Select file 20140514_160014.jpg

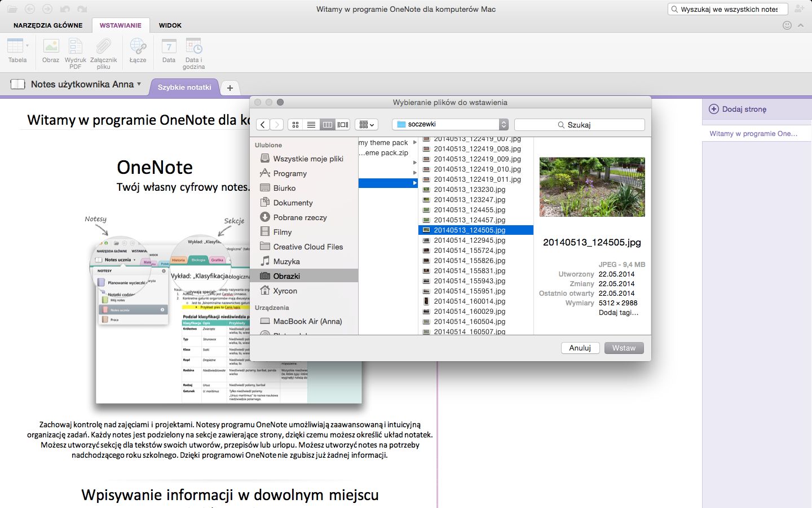[476, 301]
